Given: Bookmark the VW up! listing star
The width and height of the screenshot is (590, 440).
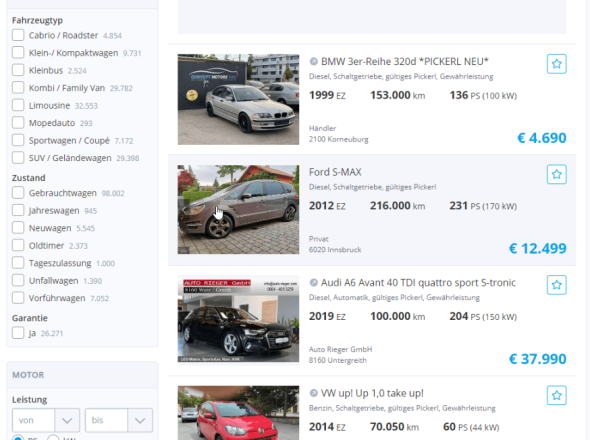Looking at the screenshot, I should tap(557, 395).
